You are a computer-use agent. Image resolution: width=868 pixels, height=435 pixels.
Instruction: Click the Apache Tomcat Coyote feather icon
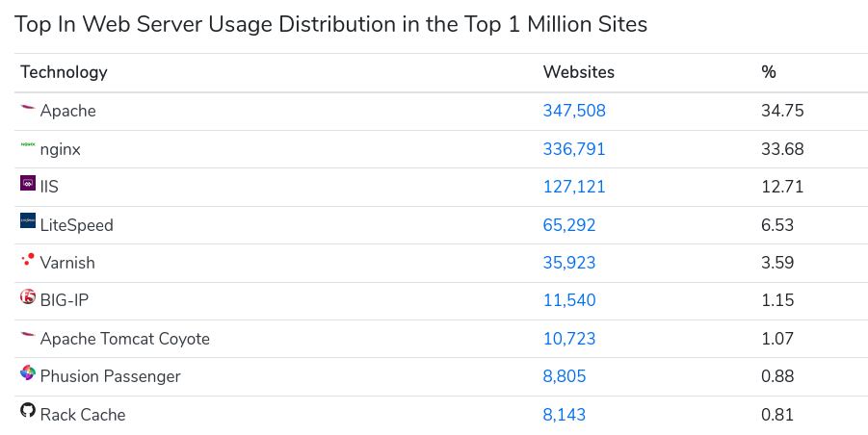point(28,336)
